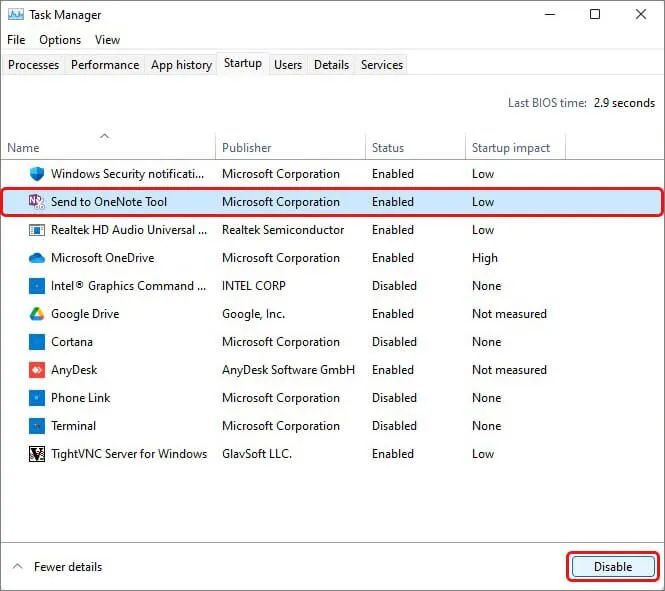Click the Microsoft OneDrive cloud icon
Screen dimensions: 665x591
pos(37,258)
